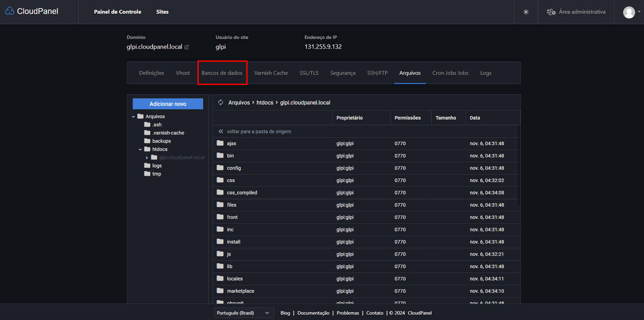This screenshot has height=320, width=644.
Task: Toggle the light/dark theme sun icon
Action: (526, 12)
